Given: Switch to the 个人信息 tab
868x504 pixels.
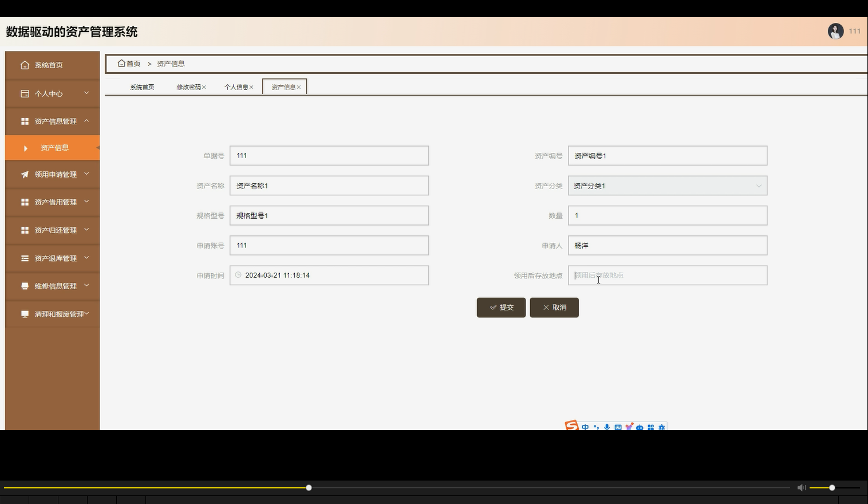Looking at the screenshot, I should point(236,87).
